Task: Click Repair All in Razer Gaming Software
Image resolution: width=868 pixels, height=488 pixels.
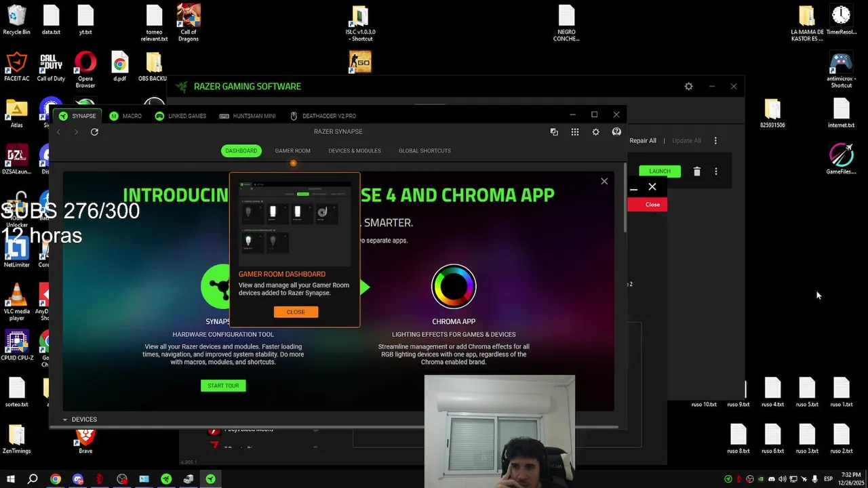Action: pos(643,140)
